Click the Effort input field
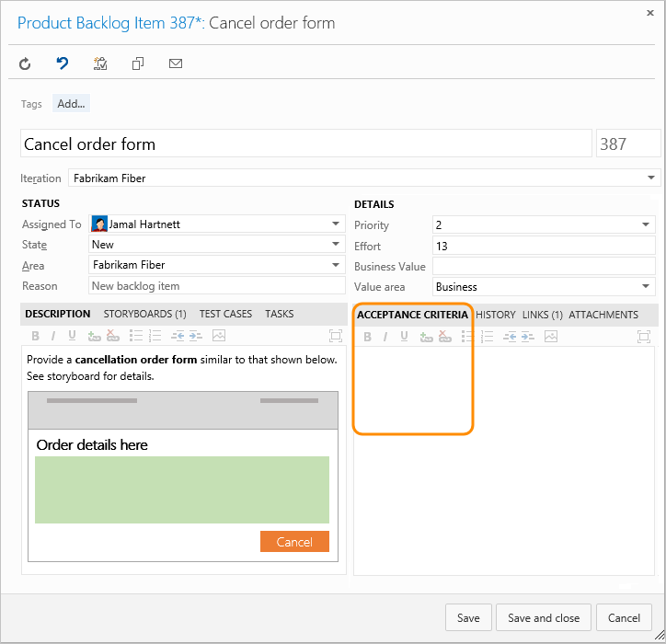This screenshot has height=644, width=666. pos(543,246)
